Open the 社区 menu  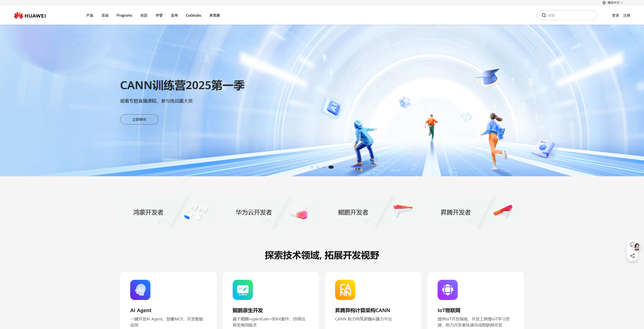144,15
